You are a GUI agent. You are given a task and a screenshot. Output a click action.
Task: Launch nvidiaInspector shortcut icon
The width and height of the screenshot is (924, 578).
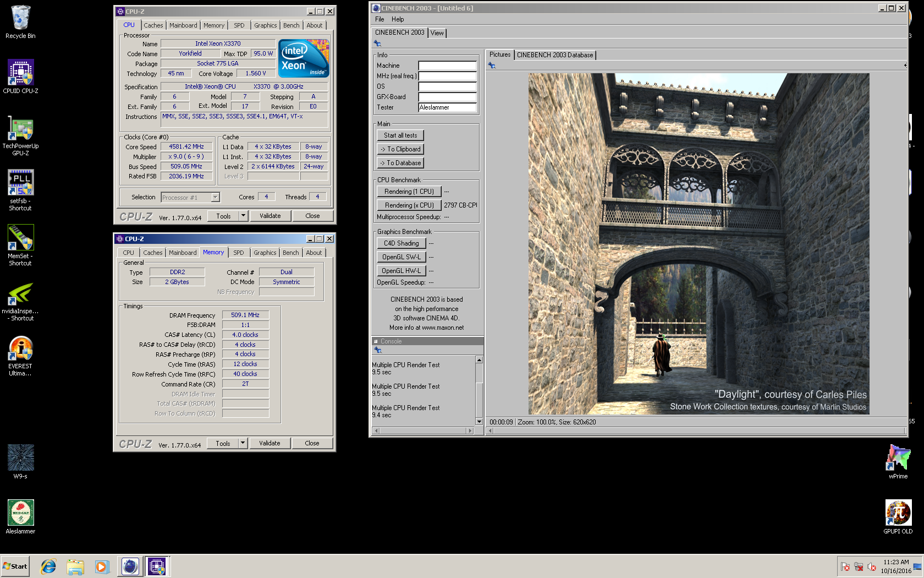pyautogui.click(x=20, y=301)
